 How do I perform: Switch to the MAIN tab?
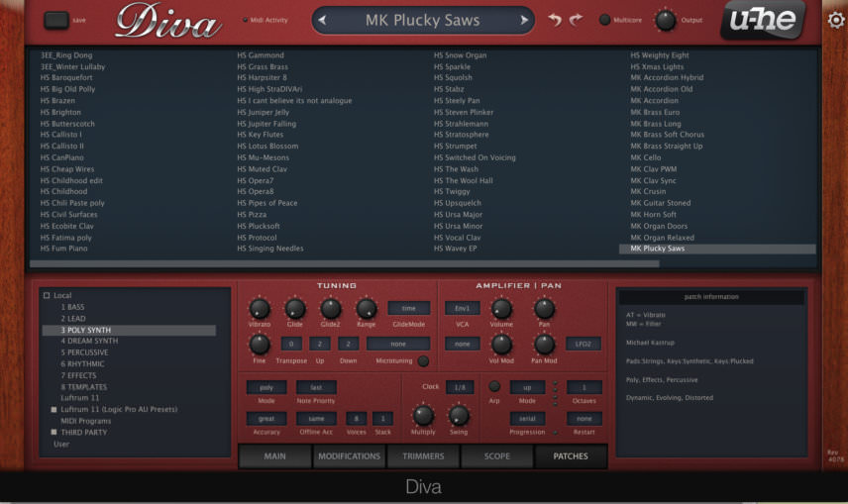point(274,456)
